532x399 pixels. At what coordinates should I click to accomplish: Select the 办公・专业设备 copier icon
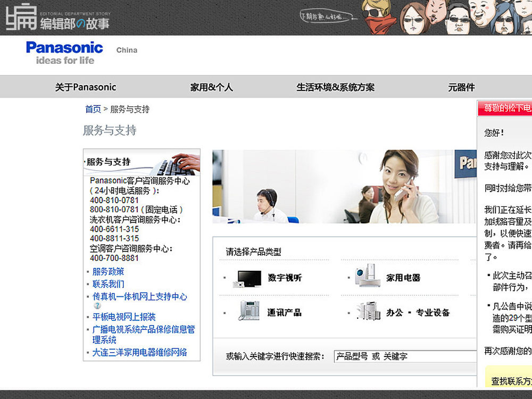pyautogui.click(x=368, y=311)
